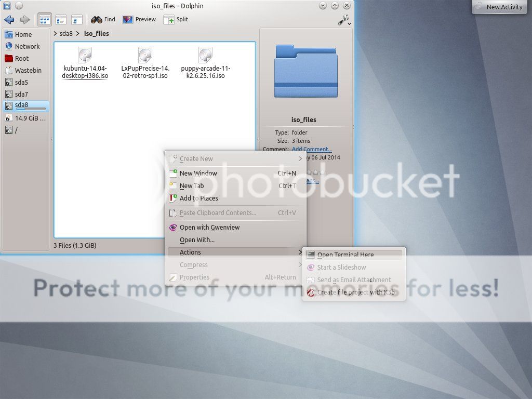Go back with the blue back arrow
Screen dimensions: 532x399
click(x=9, y=20)
